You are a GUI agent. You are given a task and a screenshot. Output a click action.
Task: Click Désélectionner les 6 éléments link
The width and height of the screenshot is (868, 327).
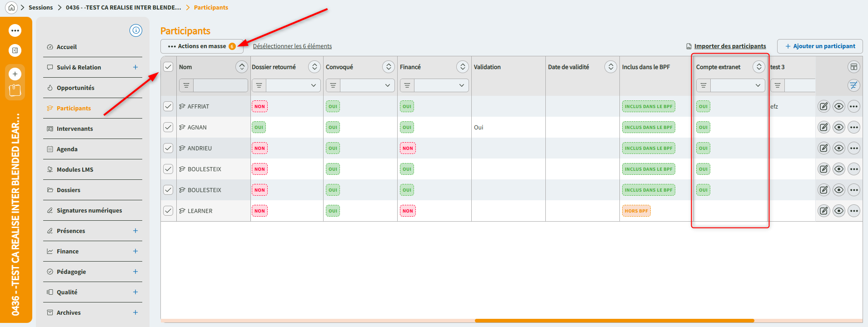click(292, 46)
